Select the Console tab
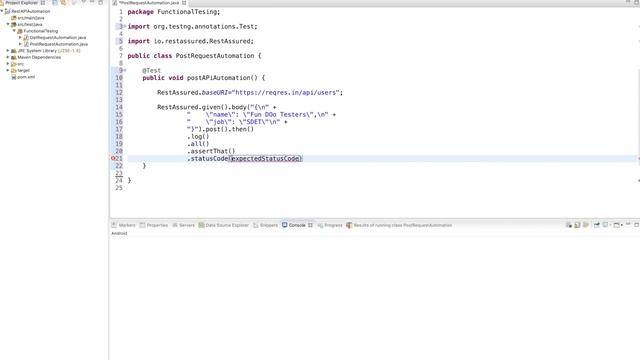 [x=297, y=225]
